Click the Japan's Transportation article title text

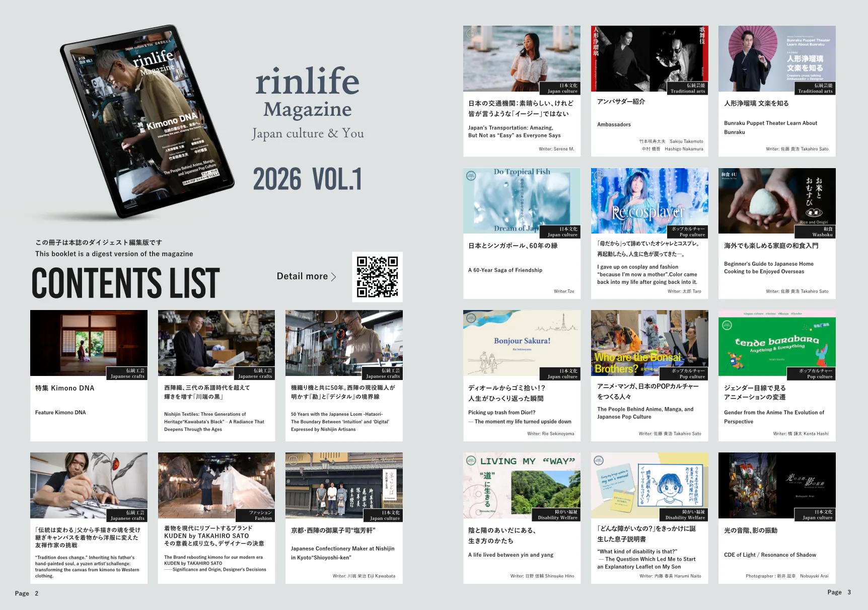pyautogui.click(x=521, y=108)
